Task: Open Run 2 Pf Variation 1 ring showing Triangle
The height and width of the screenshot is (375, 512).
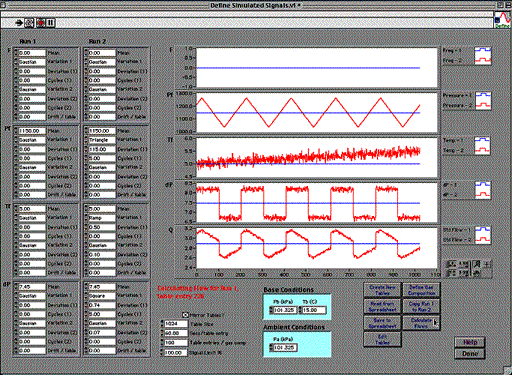Action: click(102, 140)
